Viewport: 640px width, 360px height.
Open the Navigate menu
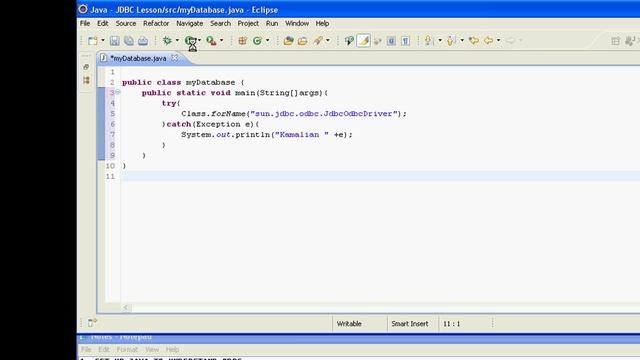pyautogui.click(x=189, y=23)
